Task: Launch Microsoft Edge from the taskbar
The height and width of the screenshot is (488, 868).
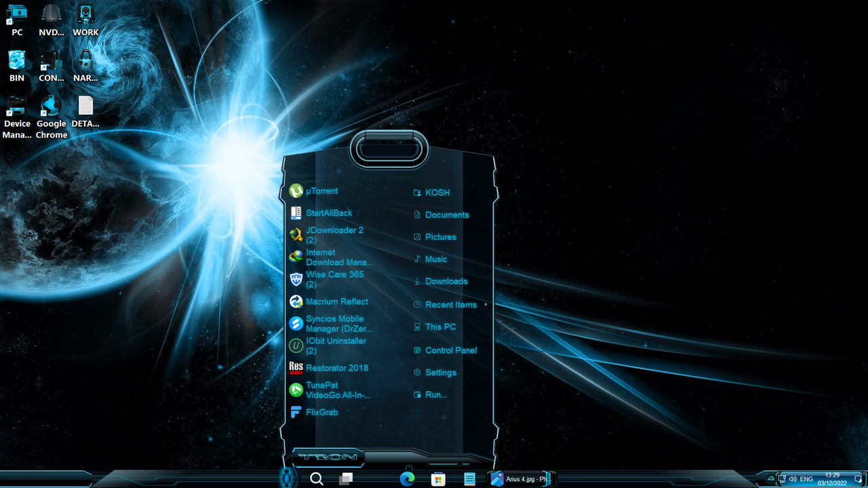Action: [x=407, y=479]
